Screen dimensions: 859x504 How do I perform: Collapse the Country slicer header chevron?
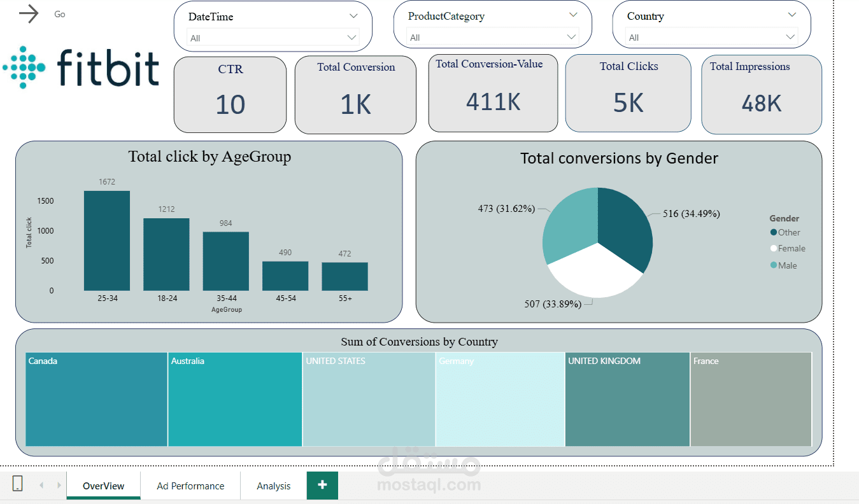[792, 15]
